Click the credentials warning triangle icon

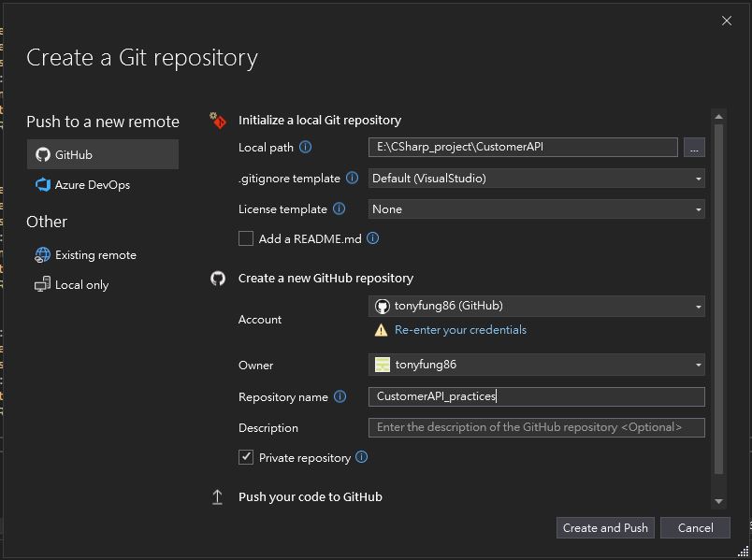pos(381,330)
